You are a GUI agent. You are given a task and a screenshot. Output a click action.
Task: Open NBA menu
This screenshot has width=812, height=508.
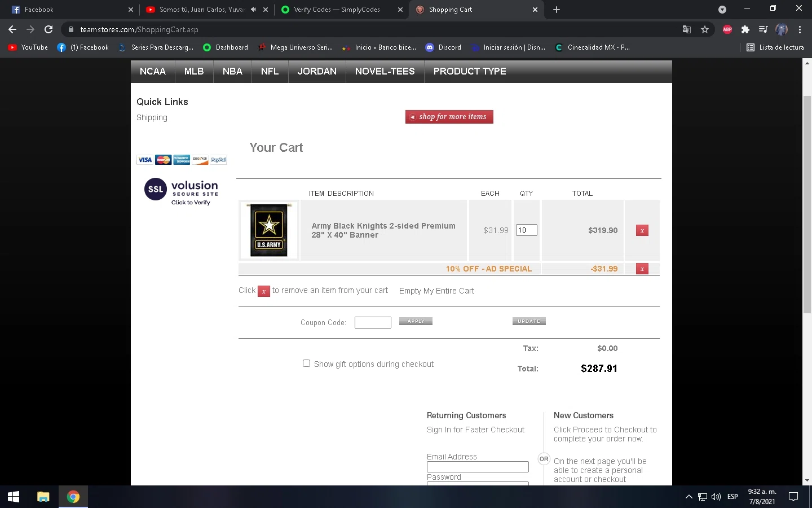(232, 71)
